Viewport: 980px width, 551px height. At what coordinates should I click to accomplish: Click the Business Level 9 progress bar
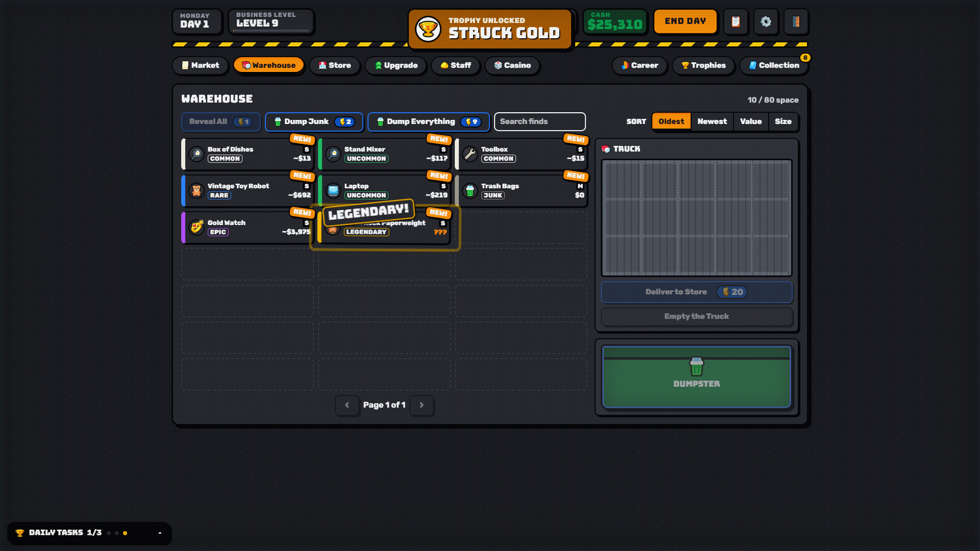click(x=271, y=31)
